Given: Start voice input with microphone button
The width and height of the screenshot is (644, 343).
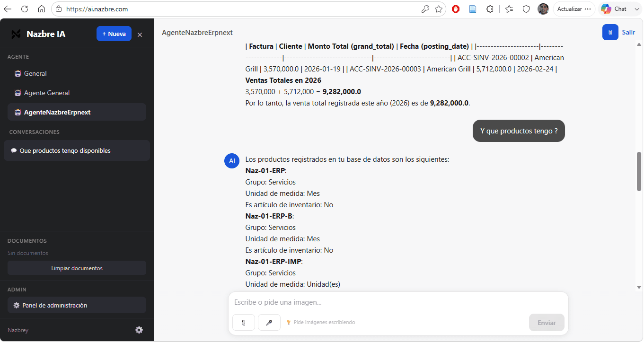Looking at the screenshot, I should tap(269, 322).
